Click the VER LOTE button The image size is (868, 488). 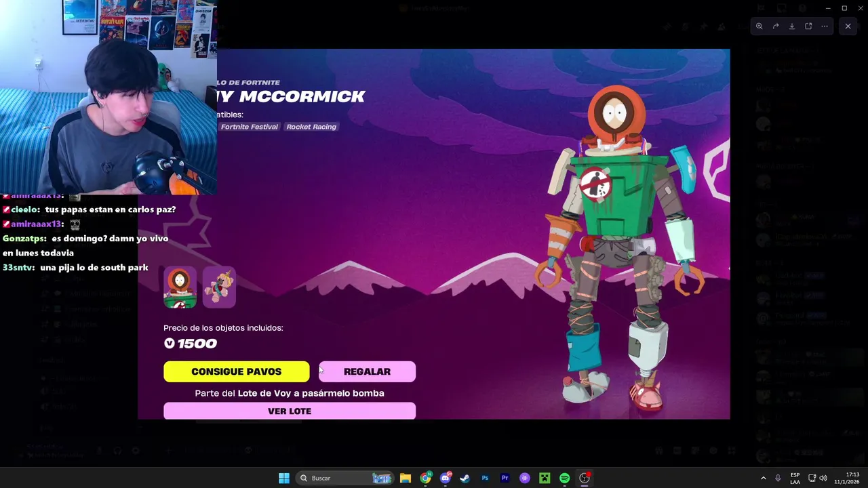(x=290, y=411)
